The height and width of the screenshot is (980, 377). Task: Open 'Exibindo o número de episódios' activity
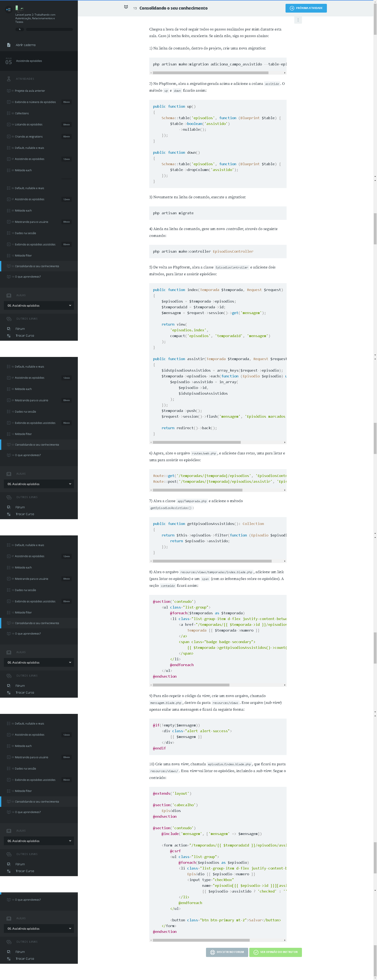(35, 102)
